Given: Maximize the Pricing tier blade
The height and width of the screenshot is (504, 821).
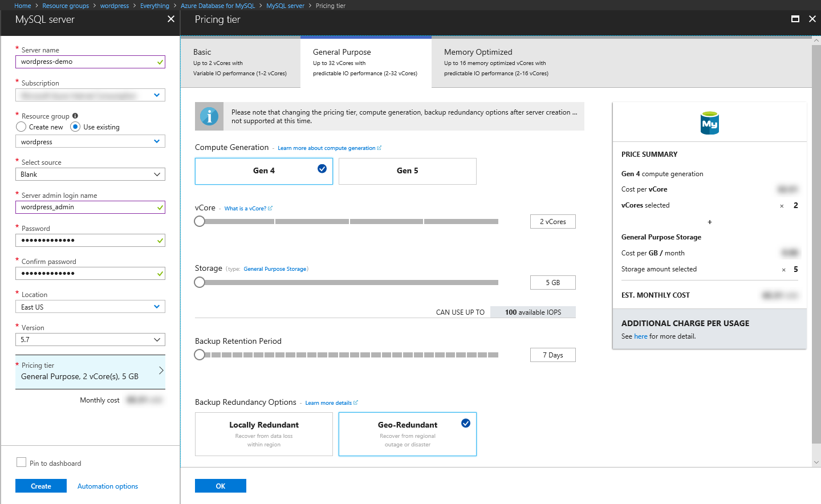Looking at the screenshot, I should coord(795,19).
